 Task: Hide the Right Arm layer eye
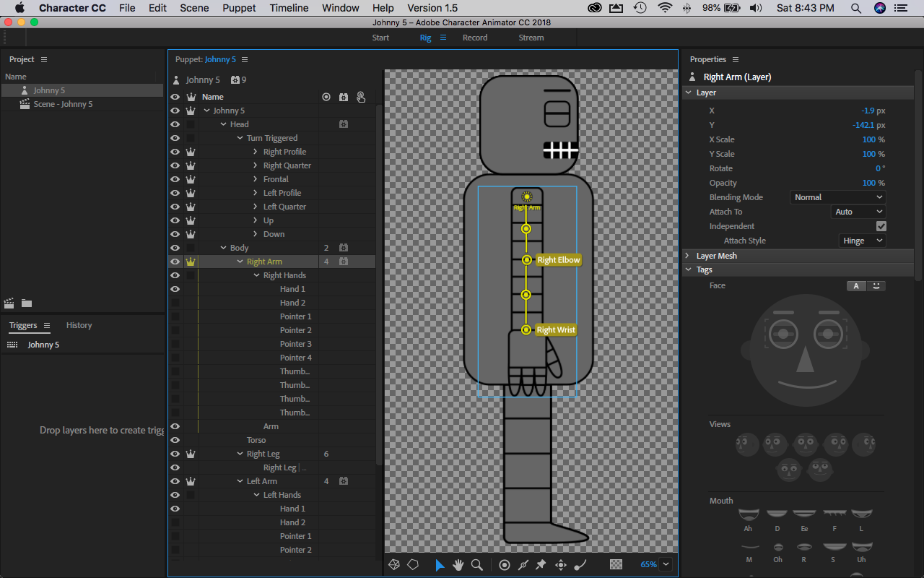click(175, 262)
